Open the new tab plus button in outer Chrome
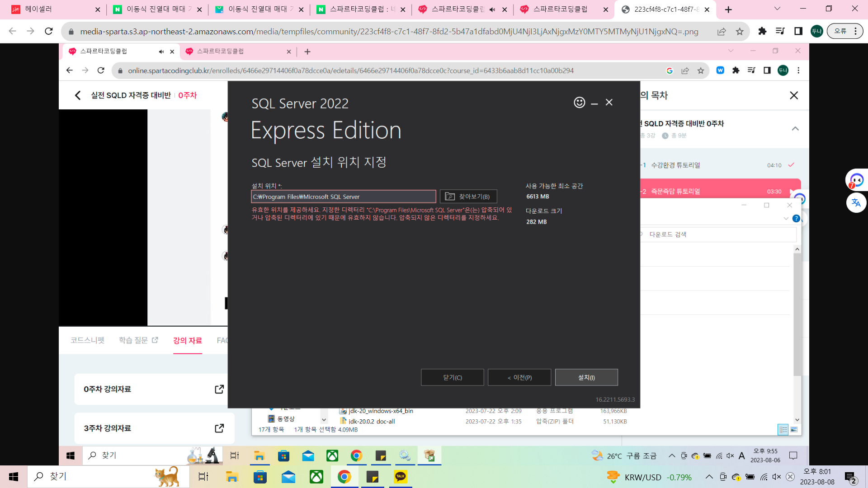 click(x=728, y=9)
